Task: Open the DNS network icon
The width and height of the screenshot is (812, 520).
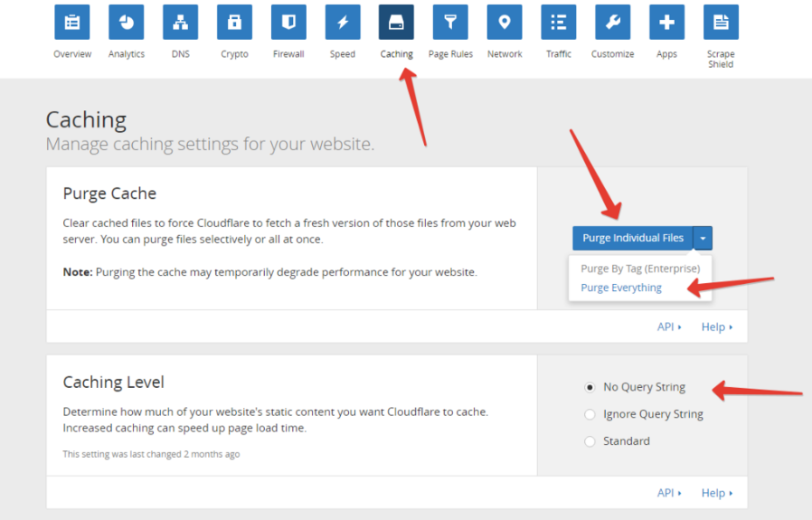Action: click(180, 23)
